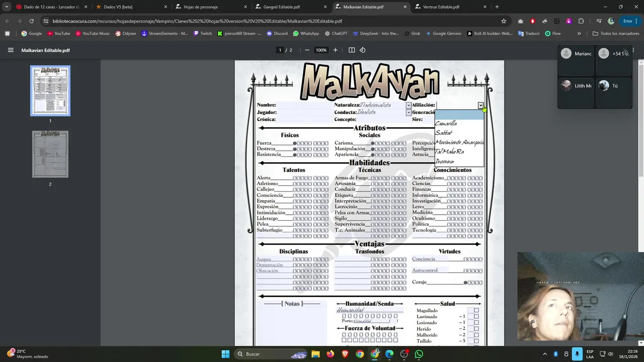Open WhatsApp from taskbar

(x=419, y=354)
